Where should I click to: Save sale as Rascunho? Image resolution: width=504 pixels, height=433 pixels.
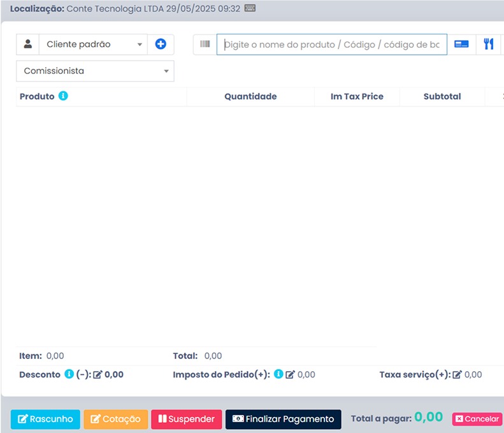coord(45,419)
